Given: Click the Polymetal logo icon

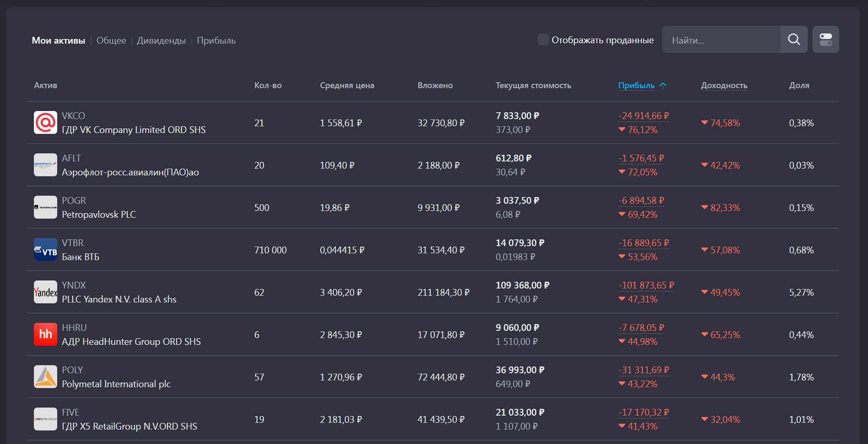Looking at the screenshot, I should click(45, 377).
